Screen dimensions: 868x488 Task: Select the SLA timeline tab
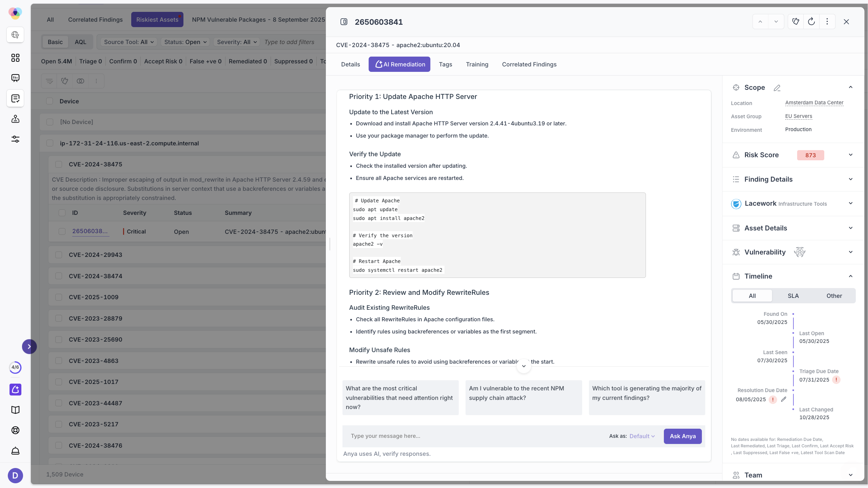coord(793,296)
